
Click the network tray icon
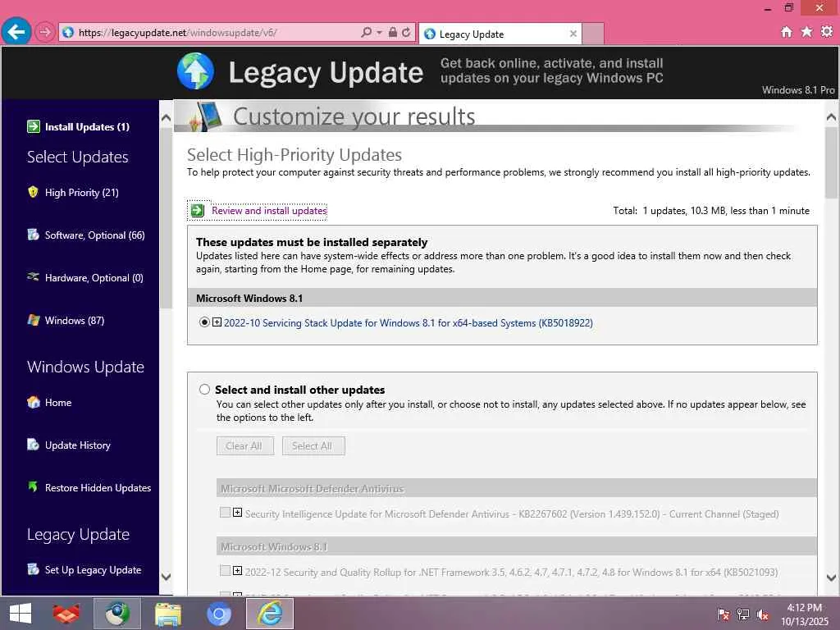point(743,614)
